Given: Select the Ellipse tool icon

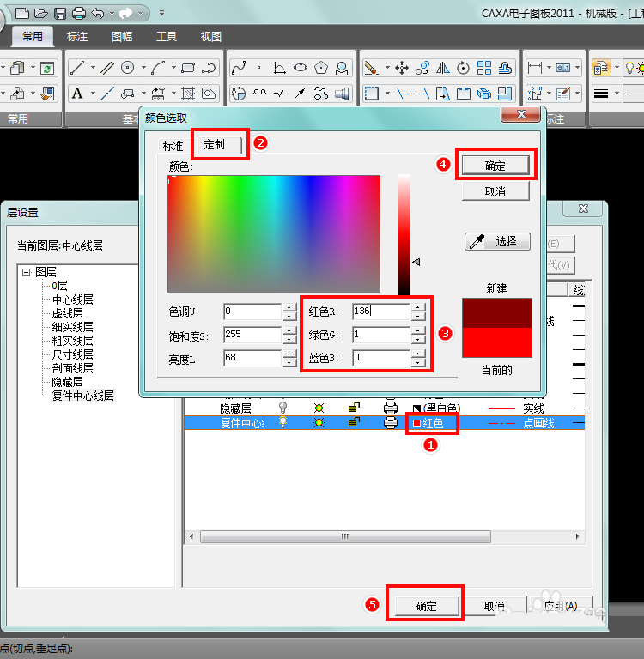Looking at the screenshot, I should point(301,68).
